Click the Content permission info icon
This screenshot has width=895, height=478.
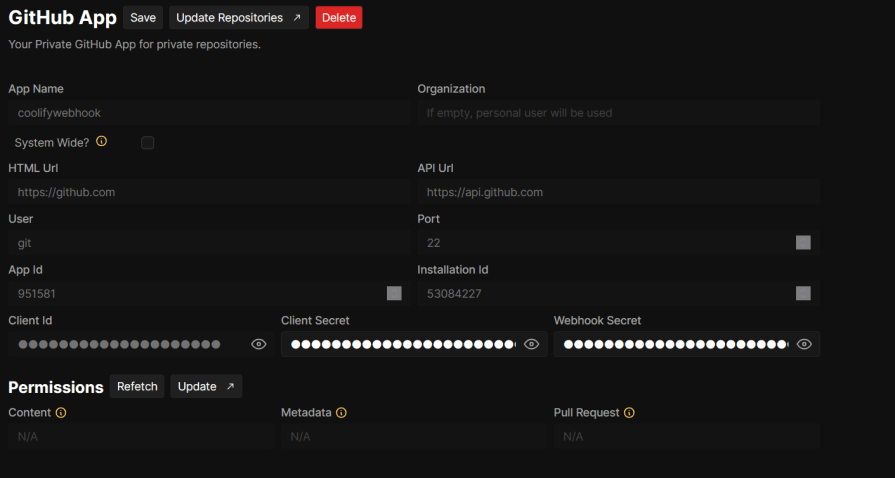[61, 412]
